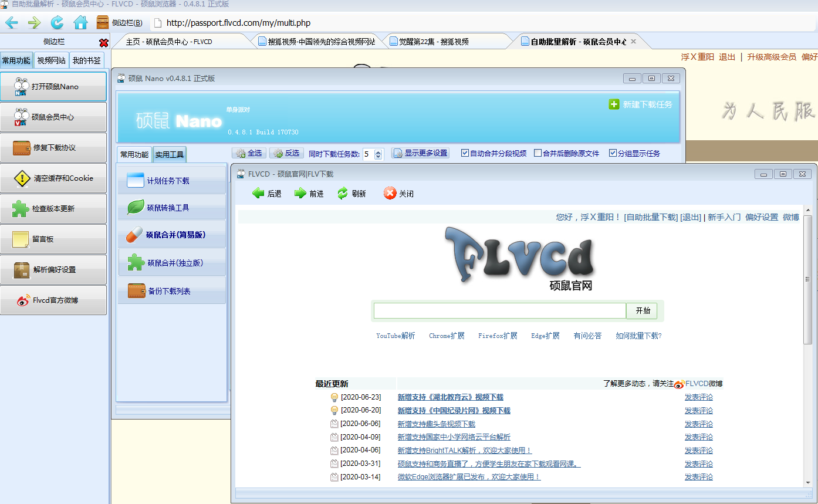The width and height of the screenshot is (818, 504).
Task: Open the YouTube解析 link
Action: tap(396, 336)
